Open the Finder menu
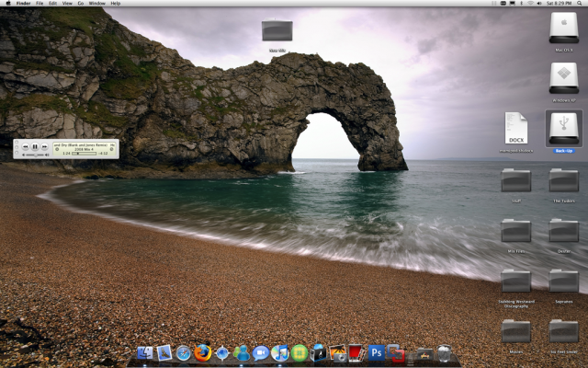The image size is (588, 368). point(23,3)
